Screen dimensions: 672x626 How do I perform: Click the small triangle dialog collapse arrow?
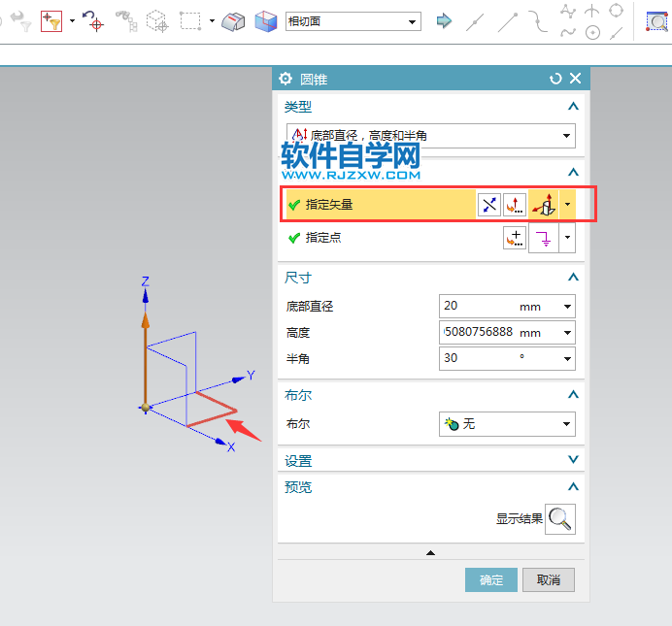pos(431,553)
